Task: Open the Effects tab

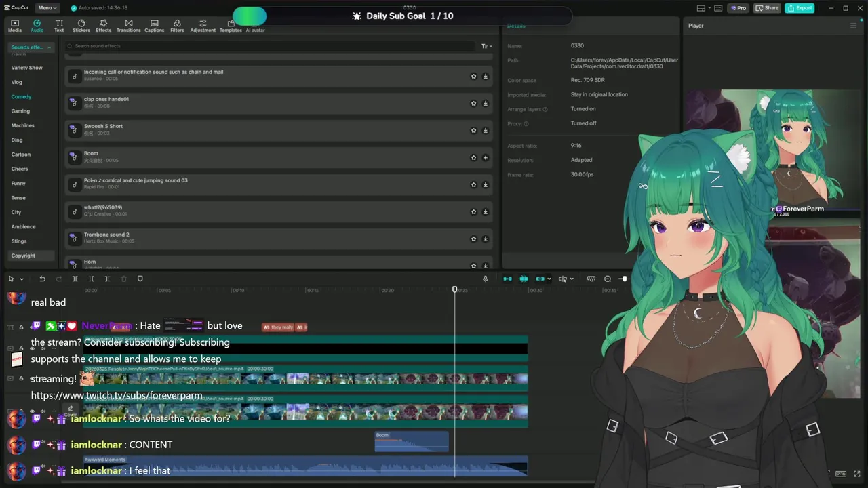Action: pyautogui.click(x=104, y=26)
